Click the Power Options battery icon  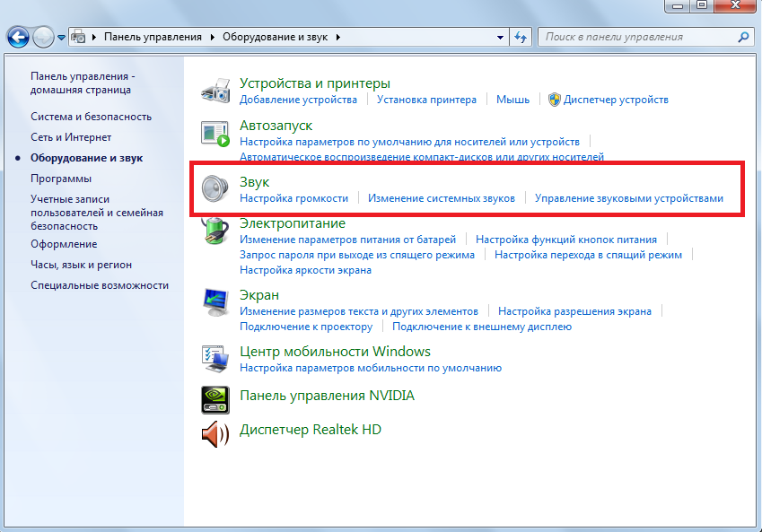pos(215,231)
